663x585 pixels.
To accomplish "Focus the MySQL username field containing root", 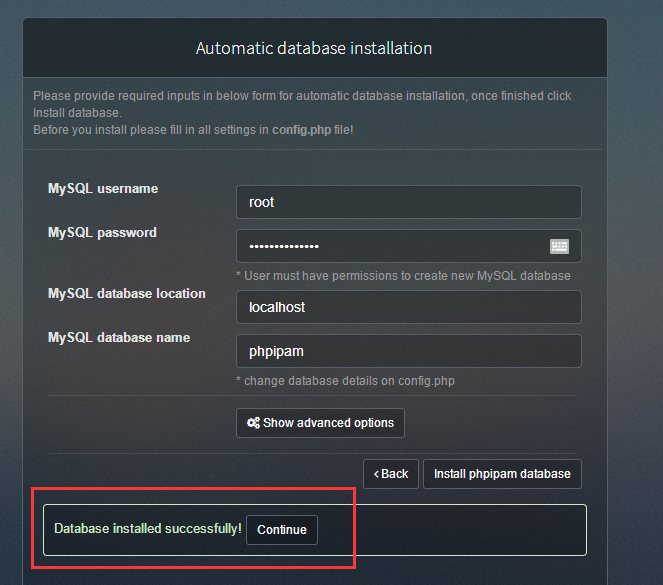I will 408,202.
